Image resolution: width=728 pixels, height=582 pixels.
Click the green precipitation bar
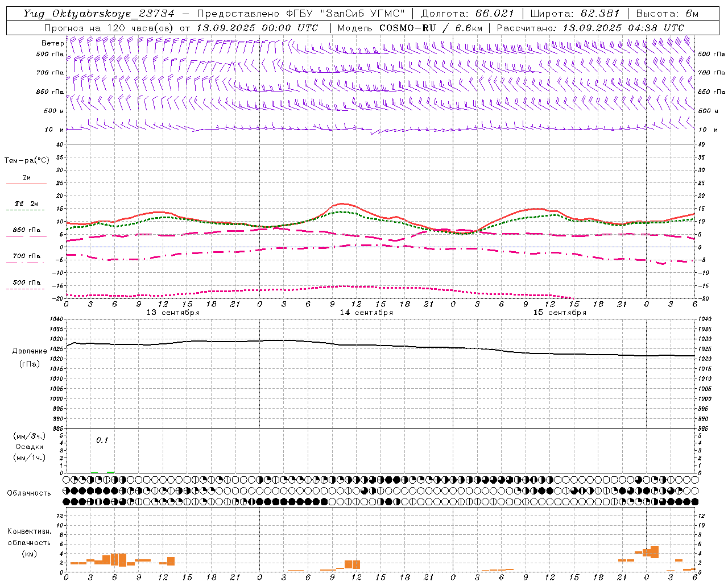(110, 472)
